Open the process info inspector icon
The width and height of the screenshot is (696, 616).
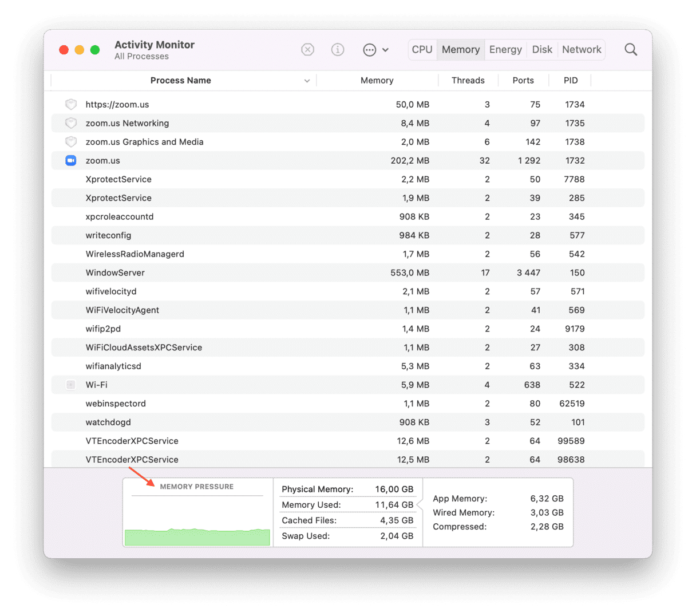point(338,50)
